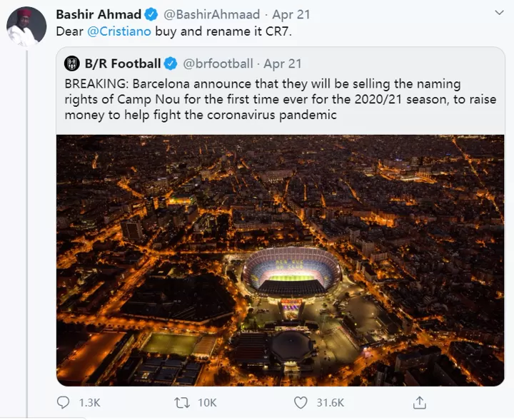This screenshot has width=514, height=420.
Task: Click the @BashirAhmaad handle
Action: tap(211, 14)
